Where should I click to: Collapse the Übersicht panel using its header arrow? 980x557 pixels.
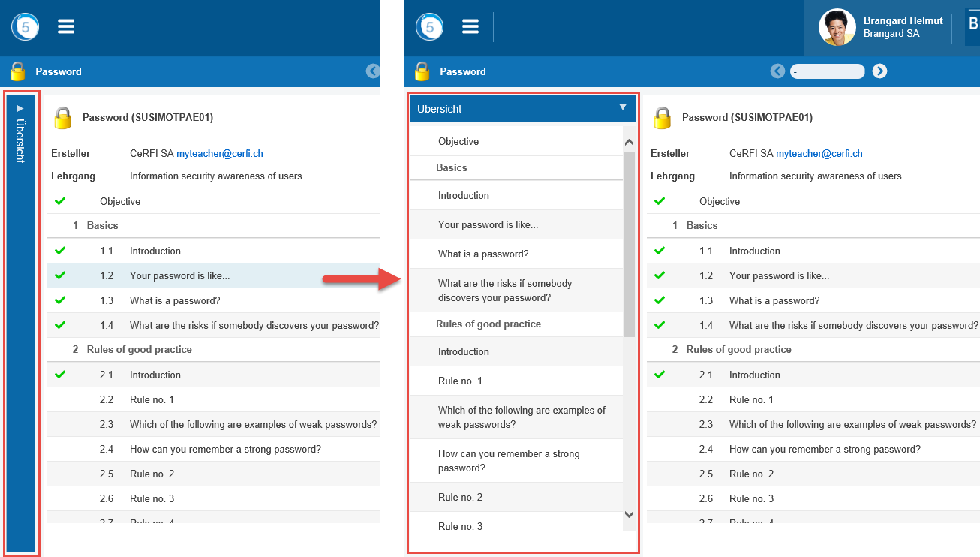pyautogui.click(x=622, y=108)
